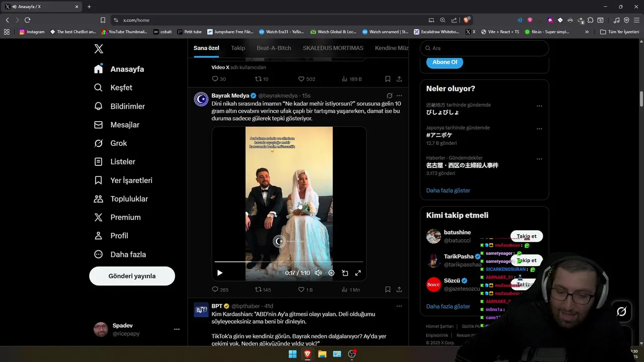Open Bildirimler notifications

[x=120, y=106]
